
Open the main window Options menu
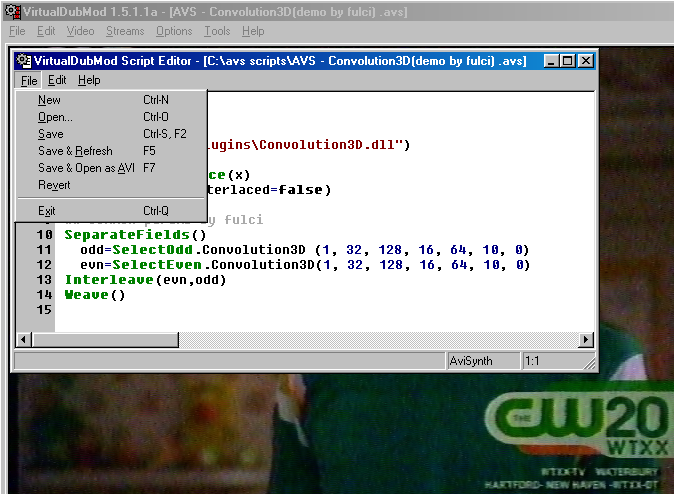[x=174, y=31]
